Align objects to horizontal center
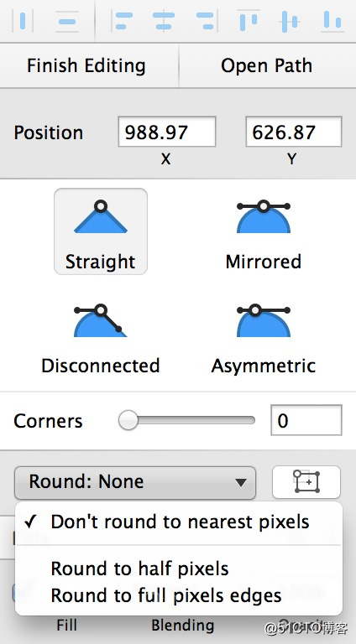 click(164, 20)
